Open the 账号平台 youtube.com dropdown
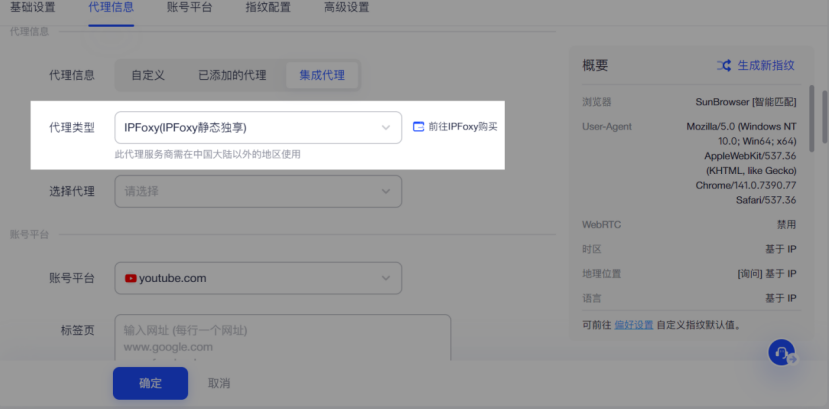Viewport: 829px width, 409px height. 258,278
